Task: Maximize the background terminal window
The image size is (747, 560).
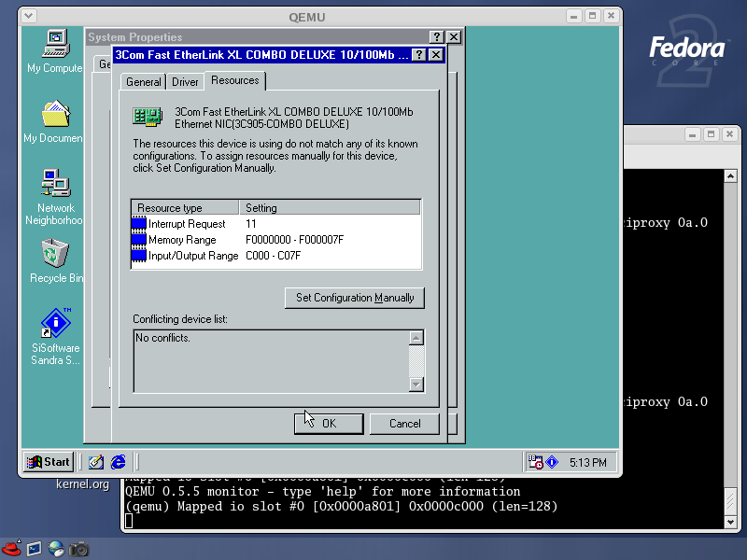Action: tap(711, 134)
